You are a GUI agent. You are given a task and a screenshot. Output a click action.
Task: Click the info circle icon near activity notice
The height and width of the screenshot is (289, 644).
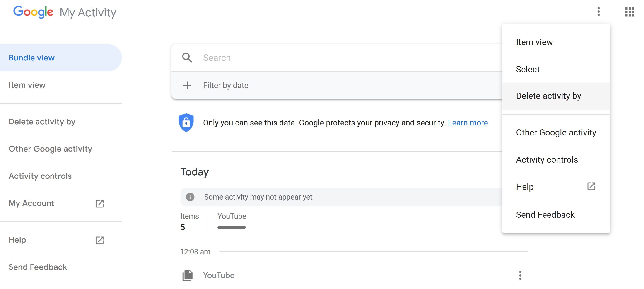(x=190, y=197)
